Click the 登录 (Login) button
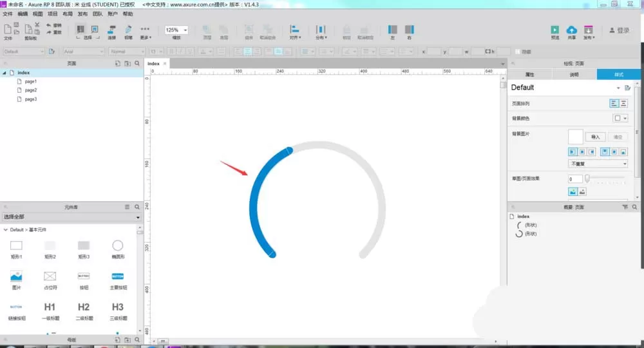 click(x=619, y=30)
